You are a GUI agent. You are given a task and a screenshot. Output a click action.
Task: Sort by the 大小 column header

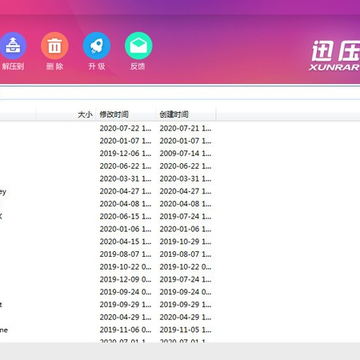[x=85, y=115]
